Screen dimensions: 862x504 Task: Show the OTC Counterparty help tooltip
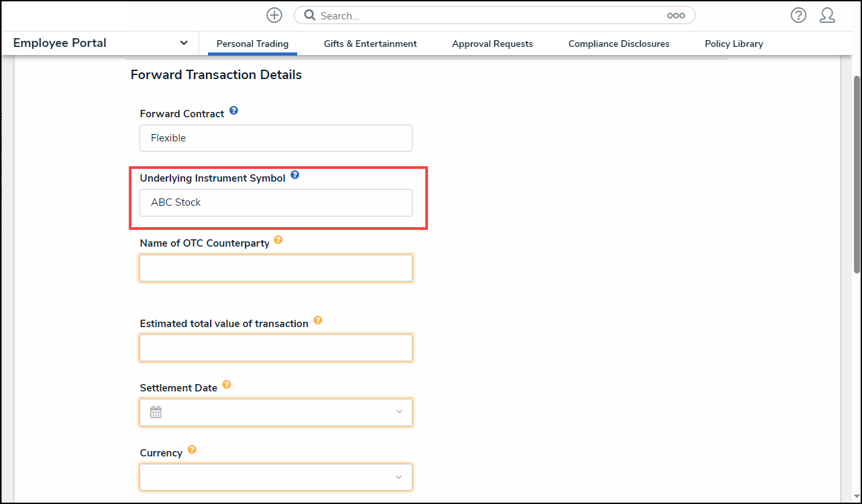pyautogui.click(x=278, y=240)
